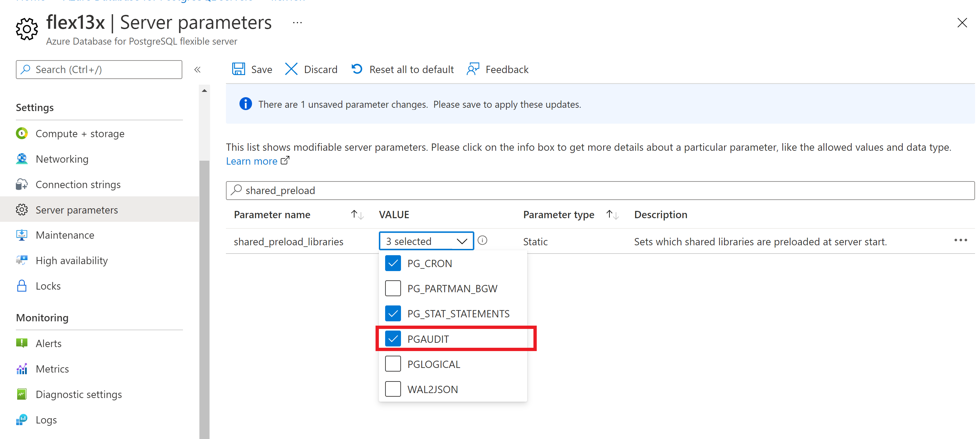
Task: Click the Compute + storage settings icon
Action: pyautogui.click(x=22, y=133)
